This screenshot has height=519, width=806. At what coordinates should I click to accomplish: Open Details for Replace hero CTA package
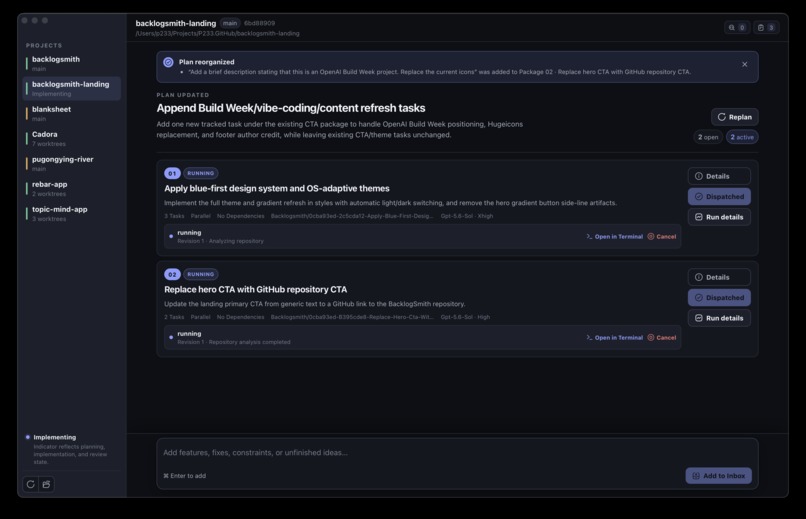pos(719,277)
